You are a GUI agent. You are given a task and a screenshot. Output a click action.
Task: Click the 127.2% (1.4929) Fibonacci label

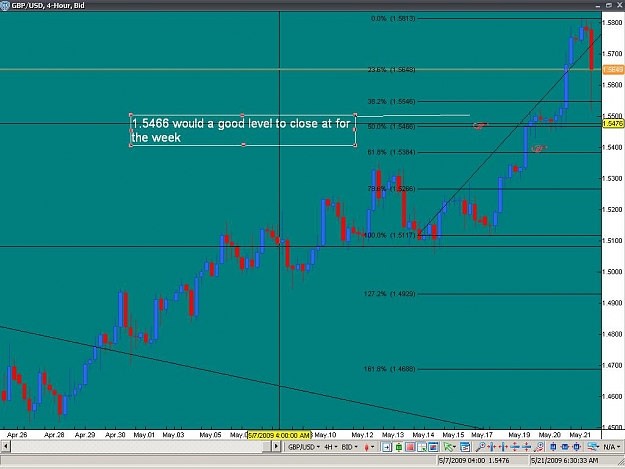click(x=389, y=294)
